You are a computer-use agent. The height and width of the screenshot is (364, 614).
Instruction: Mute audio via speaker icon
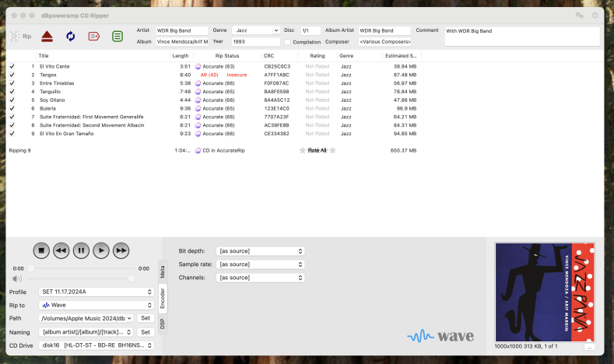click(17, 278)
